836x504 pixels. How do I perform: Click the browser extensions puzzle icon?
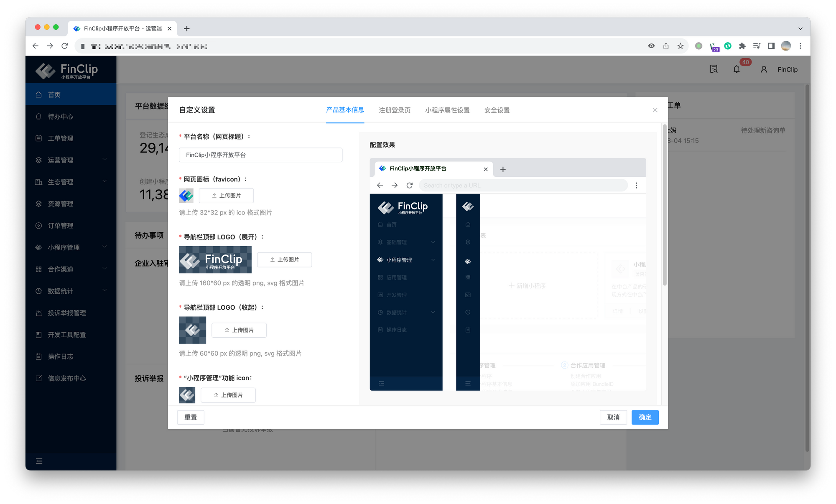[x=742, y=46]
